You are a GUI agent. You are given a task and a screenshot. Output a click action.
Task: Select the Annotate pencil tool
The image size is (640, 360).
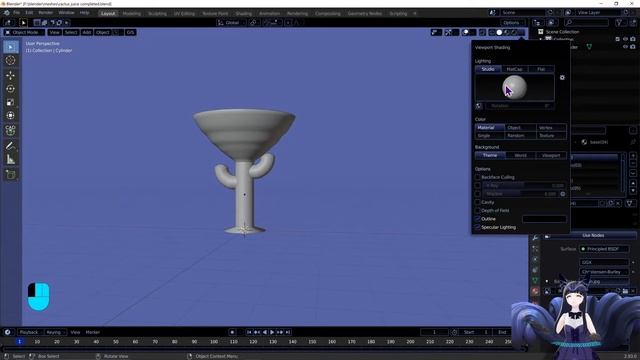click(x=11, y=146)
